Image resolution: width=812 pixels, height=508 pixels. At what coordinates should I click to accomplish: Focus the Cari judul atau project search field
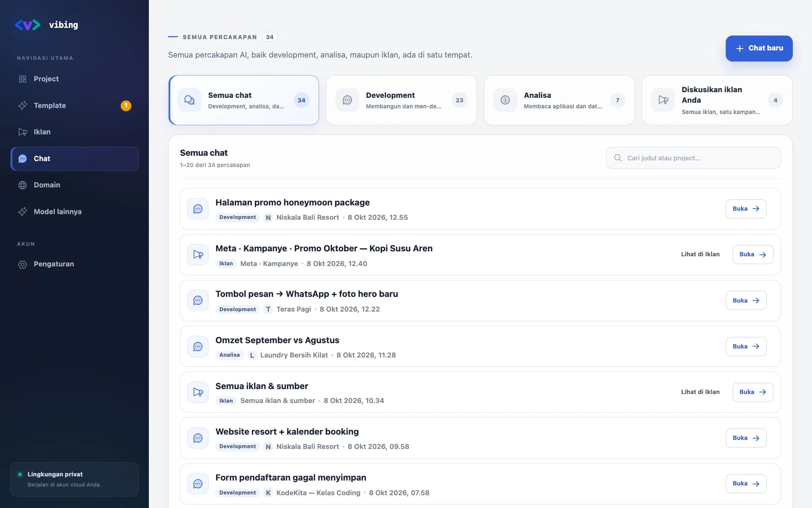click(693, 158)
